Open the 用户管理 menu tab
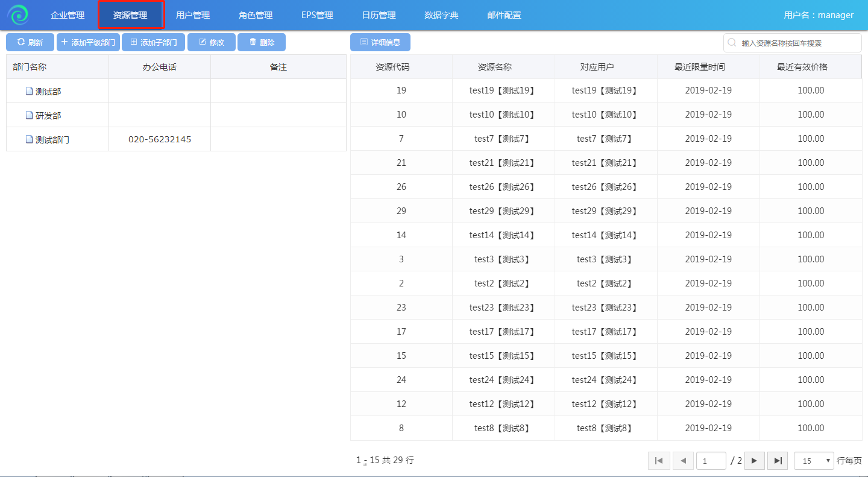 193,15
